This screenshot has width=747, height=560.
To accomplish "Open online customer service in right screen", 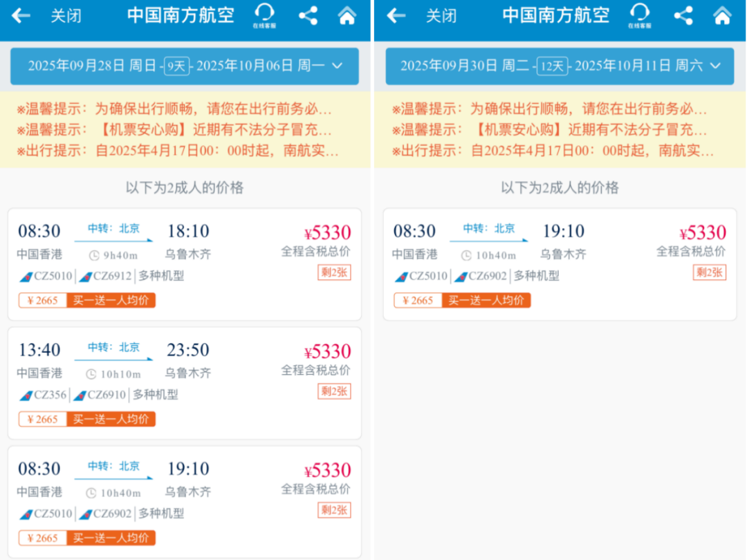I will 640,16.
